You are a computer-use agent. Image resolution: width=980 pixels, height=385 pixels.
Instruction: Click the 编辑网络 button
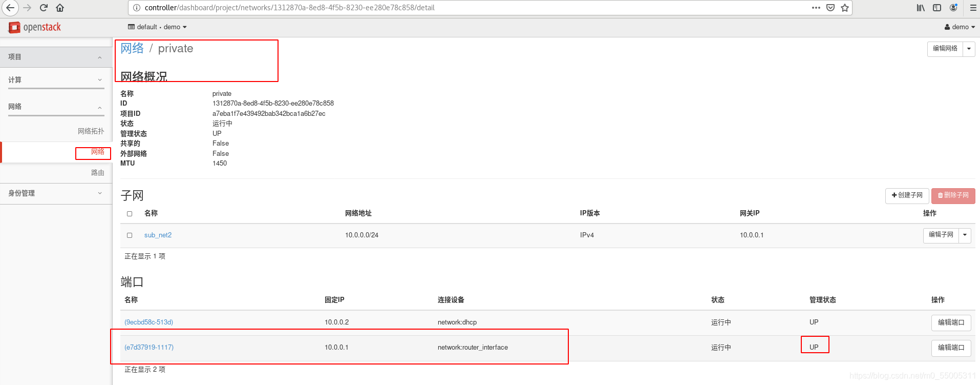click(945, 49)
